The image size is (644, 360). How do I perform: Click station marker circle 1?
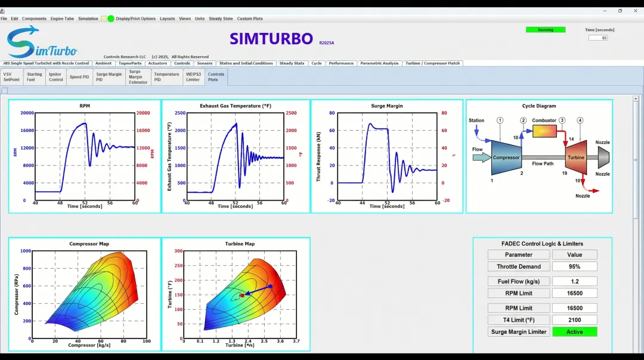click(x=500, y=121)
